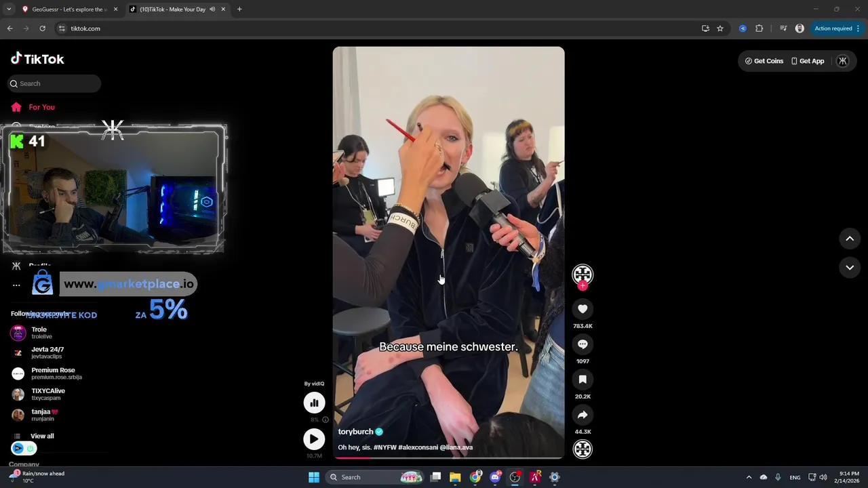Click the vidIQ play button icon

(x=314, y=439)
